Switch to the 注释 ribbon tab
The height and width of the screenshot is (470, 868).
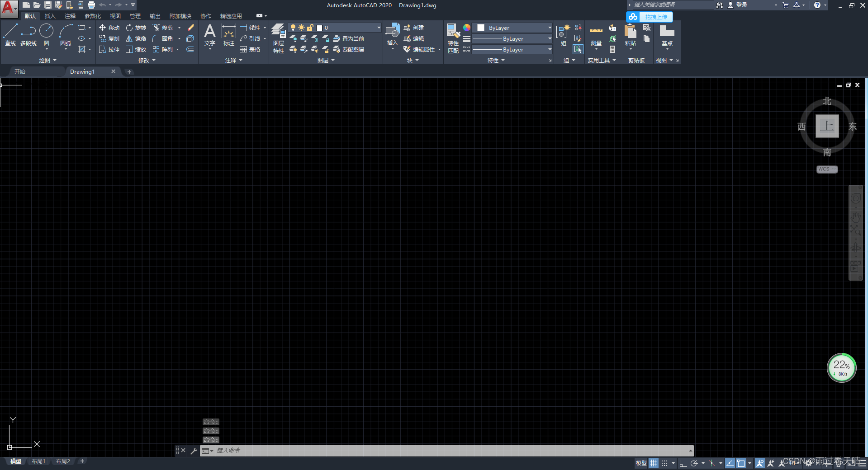(x=70, y=16)
